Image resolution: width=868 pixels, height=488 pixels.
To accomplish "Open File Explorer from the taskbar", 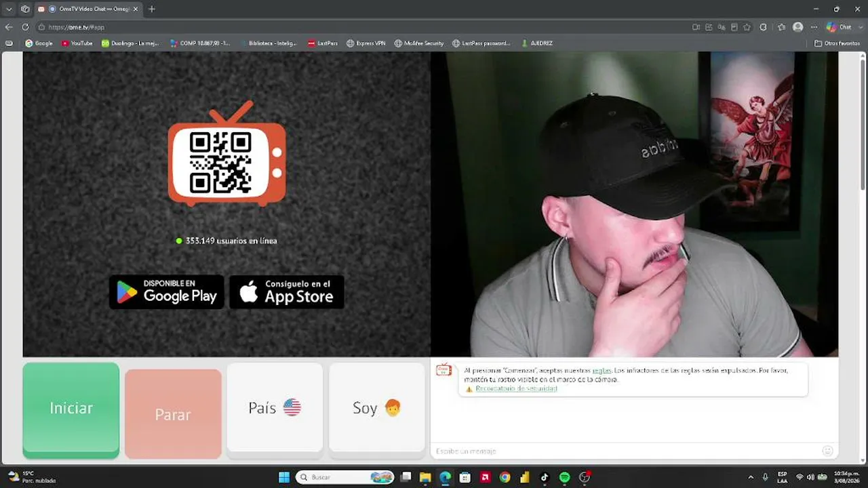I will 425,477.
